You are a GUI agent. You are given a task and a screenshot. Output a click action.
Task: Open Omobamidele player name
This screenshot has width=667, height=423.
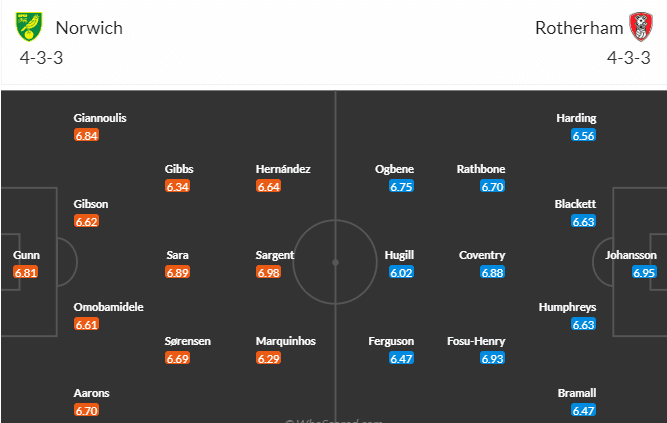click(109, 307)
